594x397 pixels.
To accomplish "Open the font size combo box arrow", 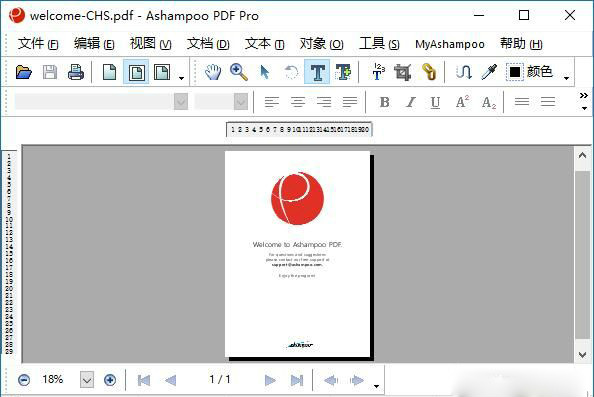I will coord(241,102).
